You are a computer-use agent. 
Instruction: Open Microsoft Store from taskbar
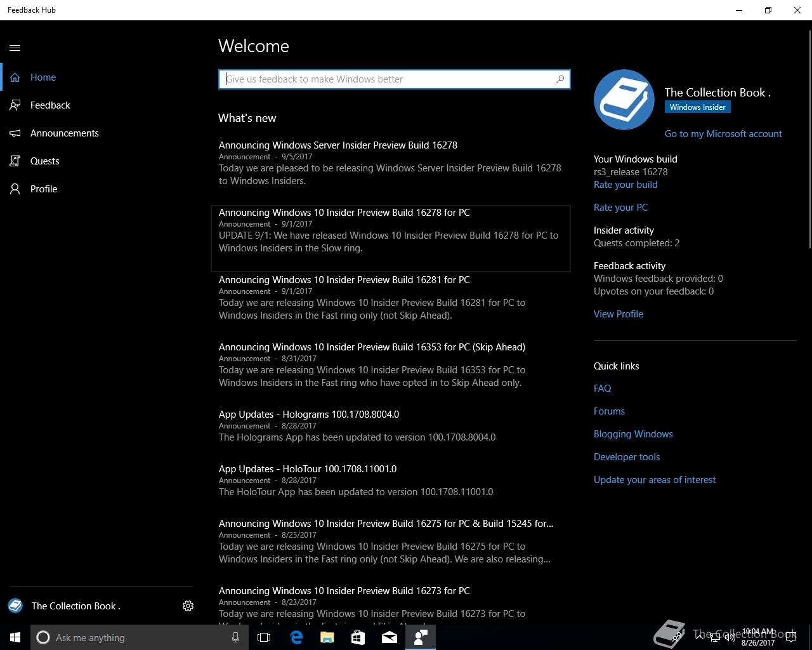tap(358, 637)
